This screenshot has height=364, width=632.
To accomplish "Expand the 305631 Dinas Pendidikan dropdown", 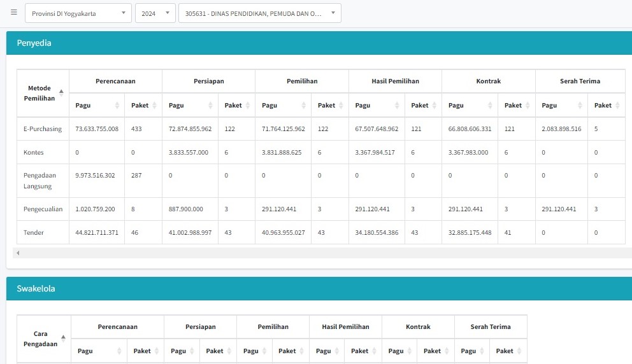I will click(260, 13).
